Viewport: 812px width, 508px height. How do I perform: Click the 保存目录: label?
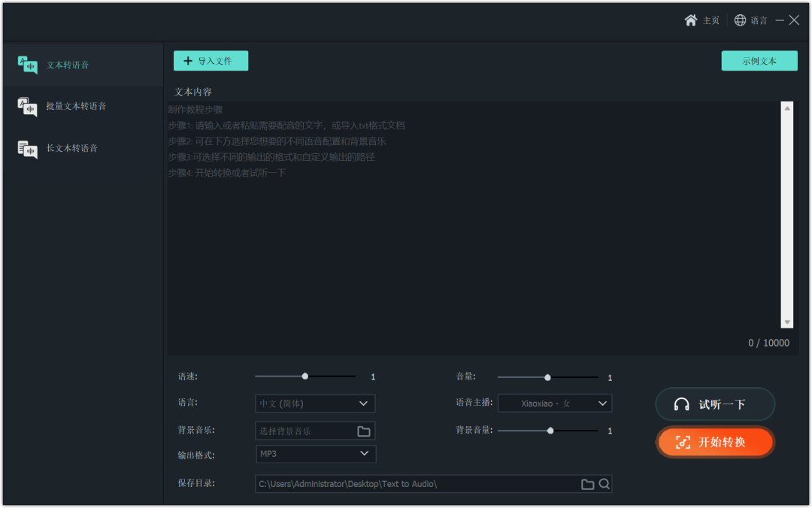[x=196, y=483]
